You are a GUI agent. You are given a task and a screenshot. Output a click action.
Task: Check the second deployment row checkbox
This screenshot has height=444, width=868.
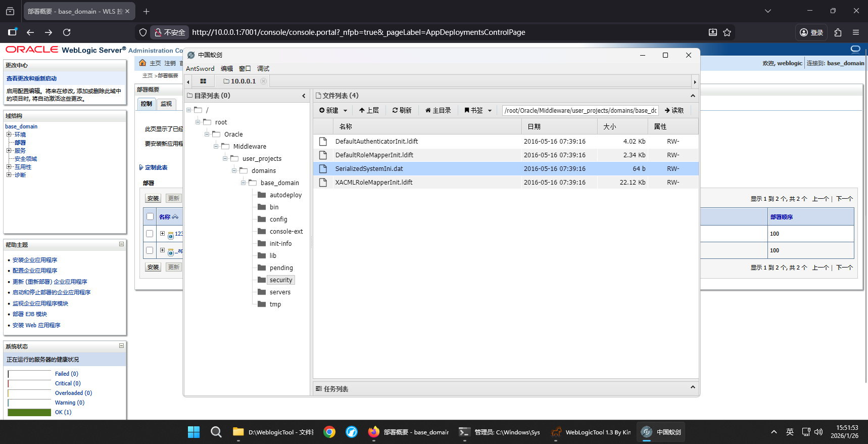coord(150,250)
